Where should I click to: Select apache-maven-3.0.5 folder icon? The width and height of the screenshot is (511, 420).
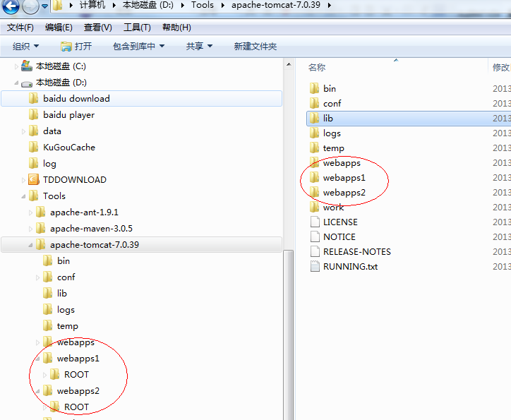[40, 228]
